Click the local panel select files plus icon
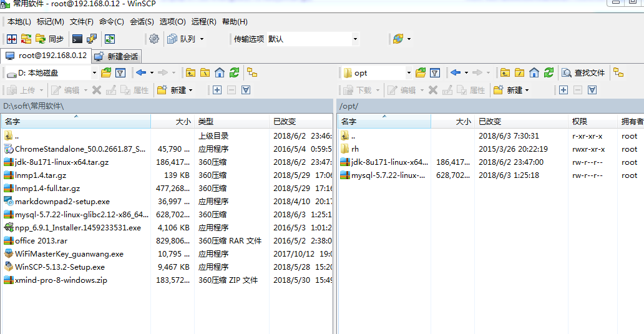 coord(217,90)
